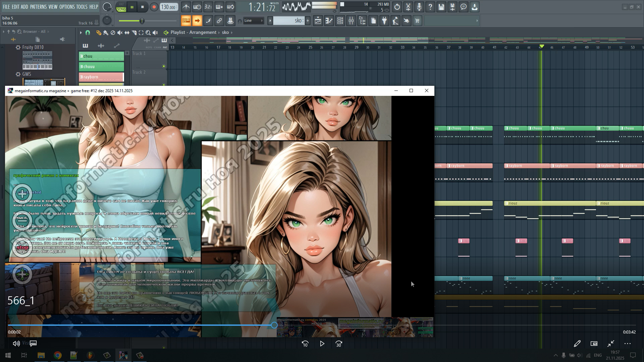Image resolution: width=644 pixels, height=362 pixels.
Task: Open the Piano roll view
Action: [329, 21]
